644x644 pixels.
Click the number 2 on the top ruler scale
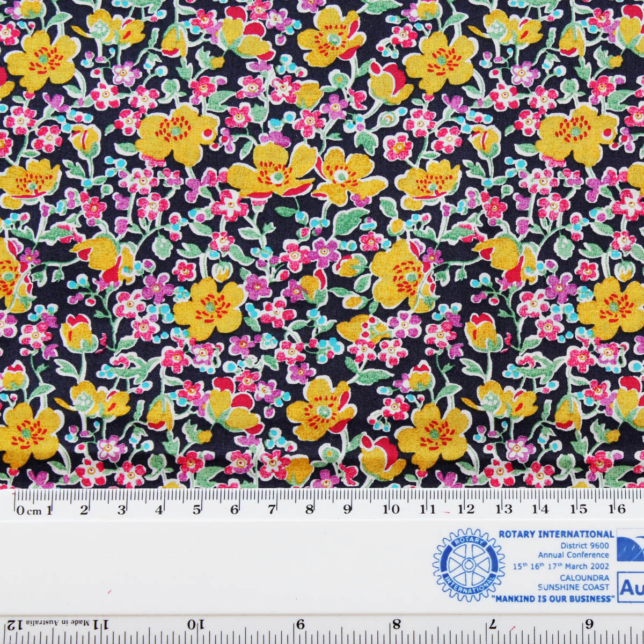point(84,510)
